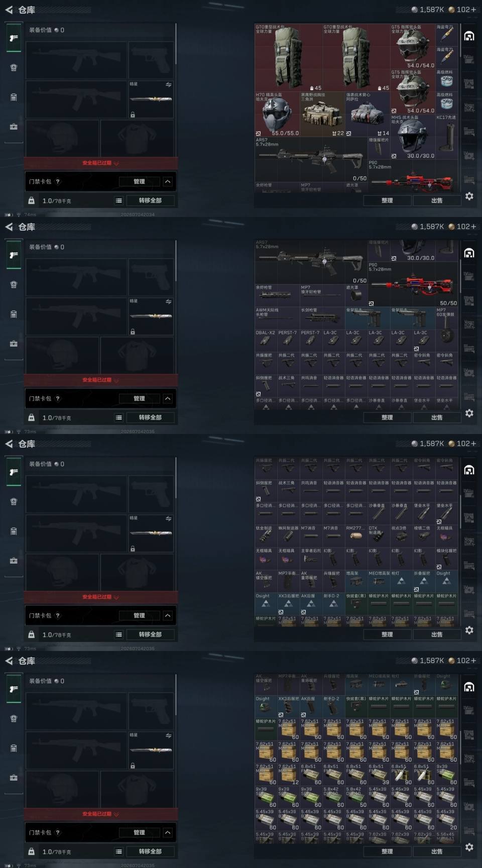Select the 棱镜二倍 sight item
Screen dimensions: 482x868
[424, 536]
